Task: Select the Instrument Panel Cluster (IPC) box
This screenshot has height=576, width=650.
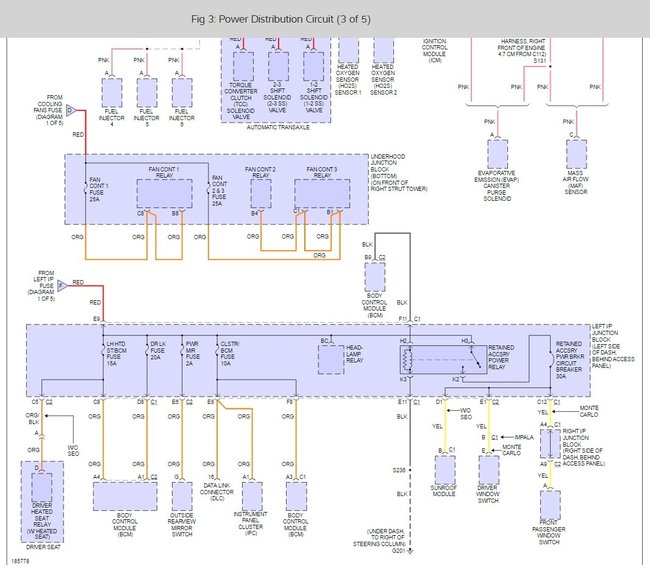Action: click(x=252, y=496)
